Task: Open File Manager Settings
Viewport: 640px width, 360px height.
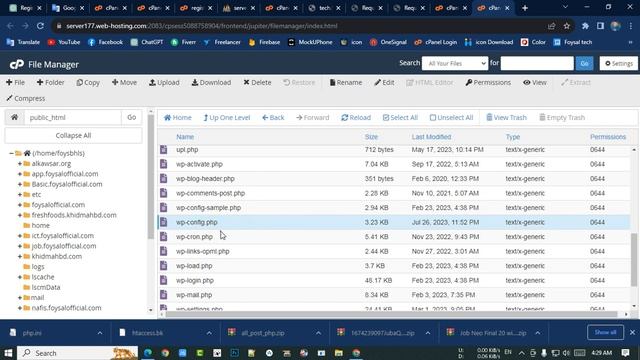Action: point(618,63)
